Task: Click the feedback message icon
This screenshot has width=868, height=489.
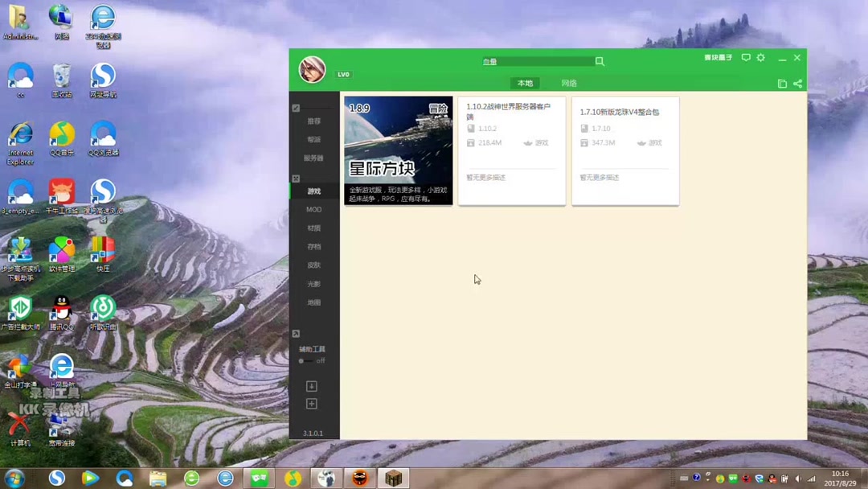Action: point(746,57)
